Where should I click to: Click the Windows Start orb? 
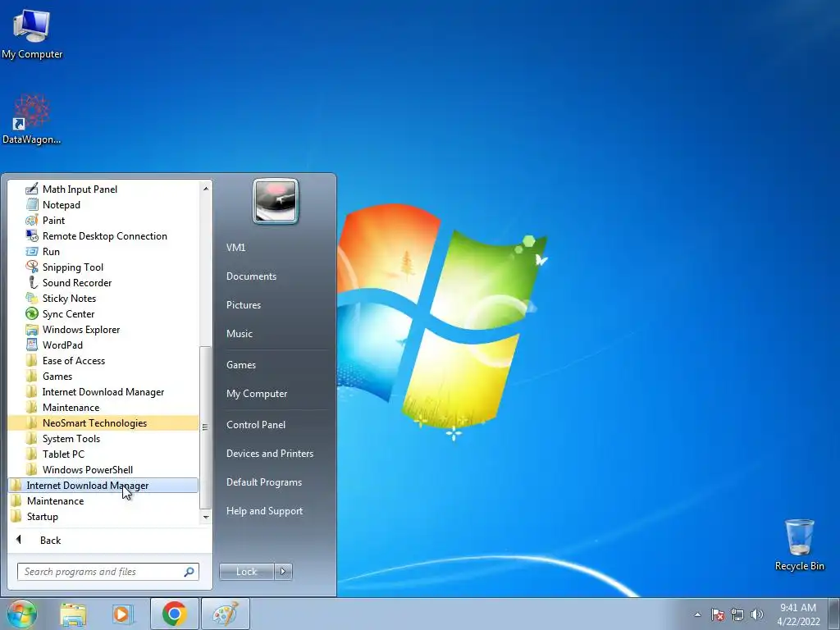click(21, 614)
